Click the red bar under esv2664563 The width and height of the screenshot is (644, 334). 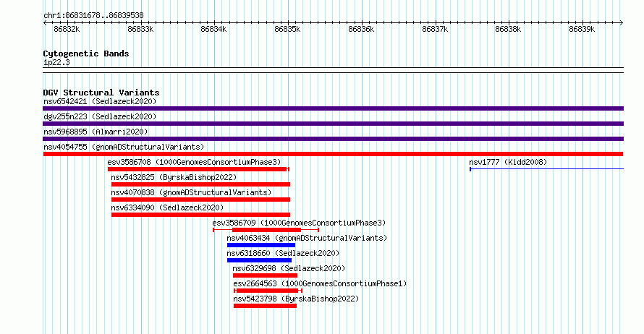tap(268, 291)
